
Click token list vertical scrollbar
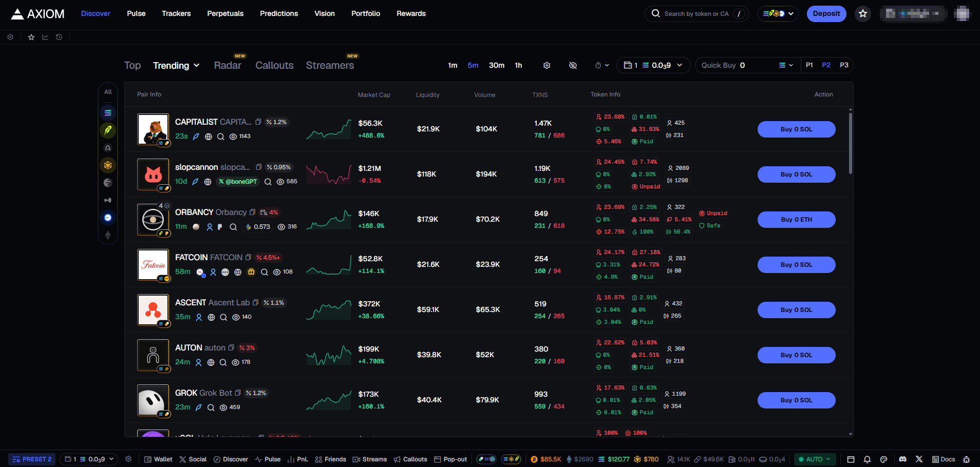pos(851,144)
